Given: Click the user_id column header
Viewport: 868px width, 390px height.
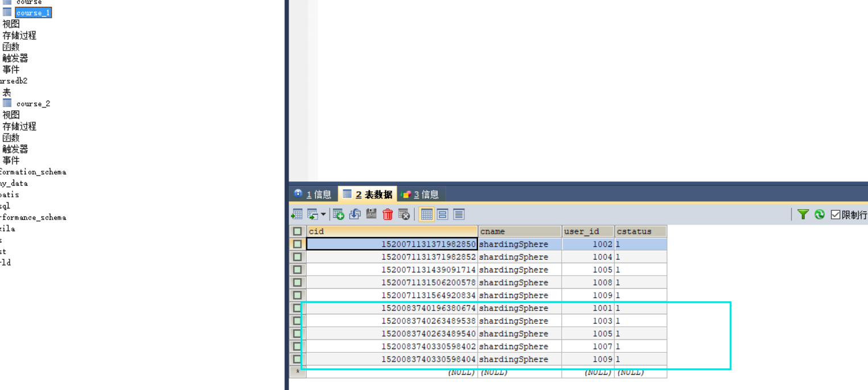Looking at the screenshot, I should pyautogui.click(x=589, y=231).
